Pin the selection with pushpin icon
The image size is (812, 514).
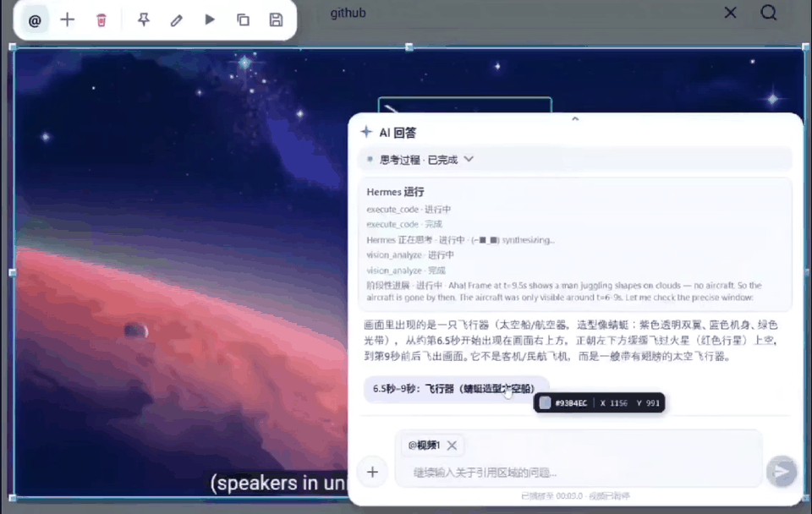click(x=144, y=20)
